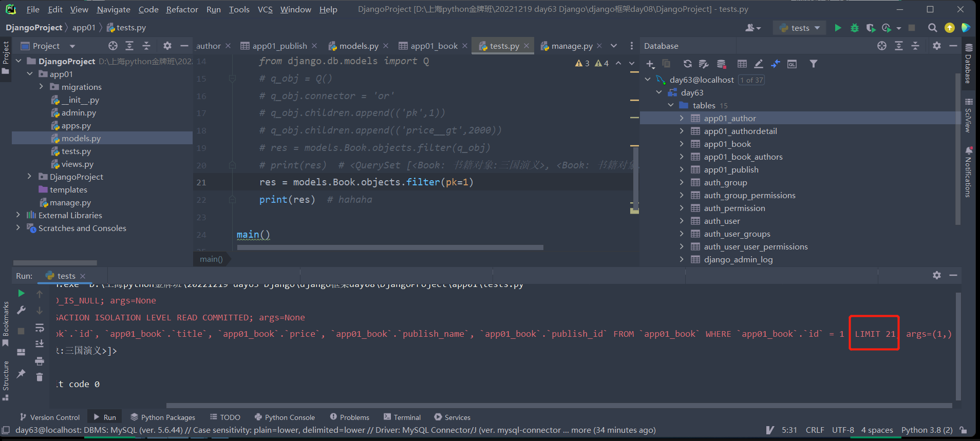Click the deactivate datasource icon in Database toolbar
This screenshot has width=980, height=441.
[x=722, y=64]
